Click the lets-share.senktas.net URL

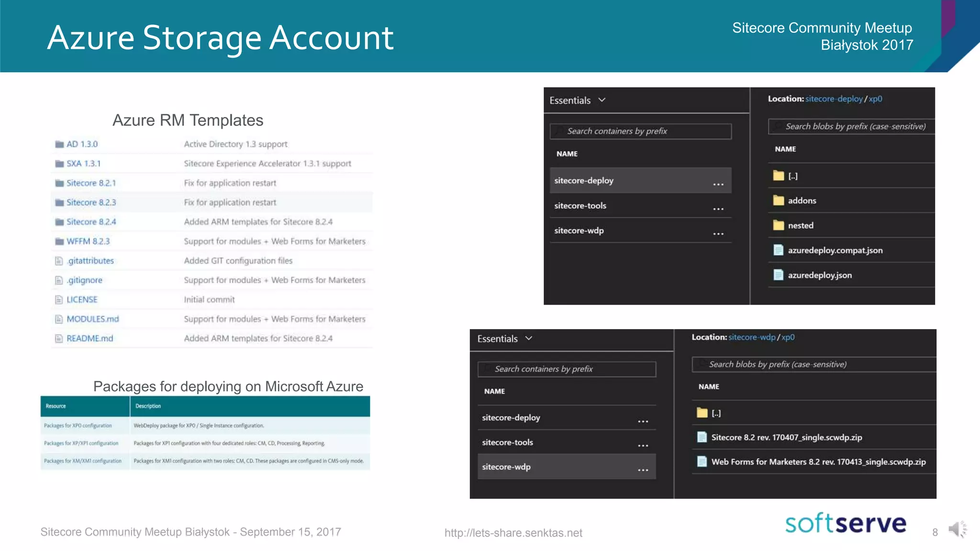(x=513, y=533)
